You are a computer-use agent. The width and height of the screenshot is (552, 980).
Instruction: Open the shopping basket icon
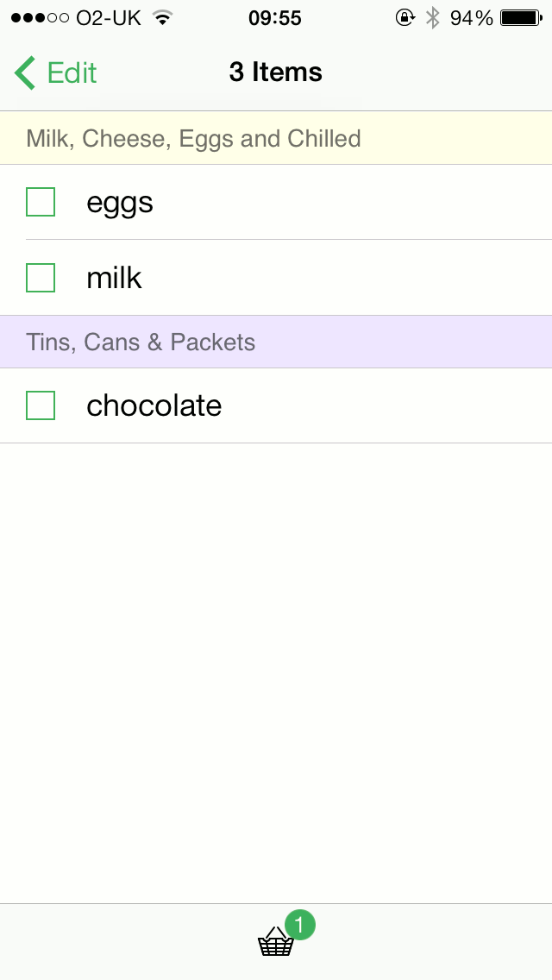275,943
